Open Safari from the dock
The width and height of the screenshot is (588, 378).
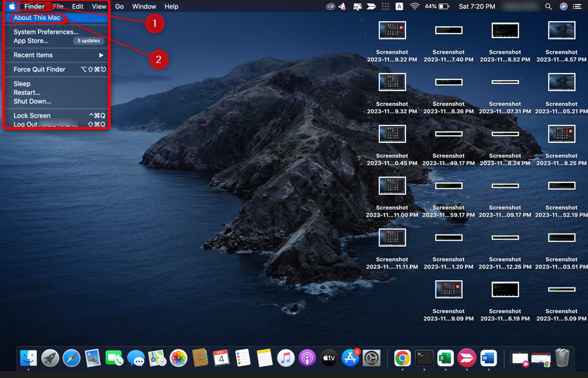72,358
